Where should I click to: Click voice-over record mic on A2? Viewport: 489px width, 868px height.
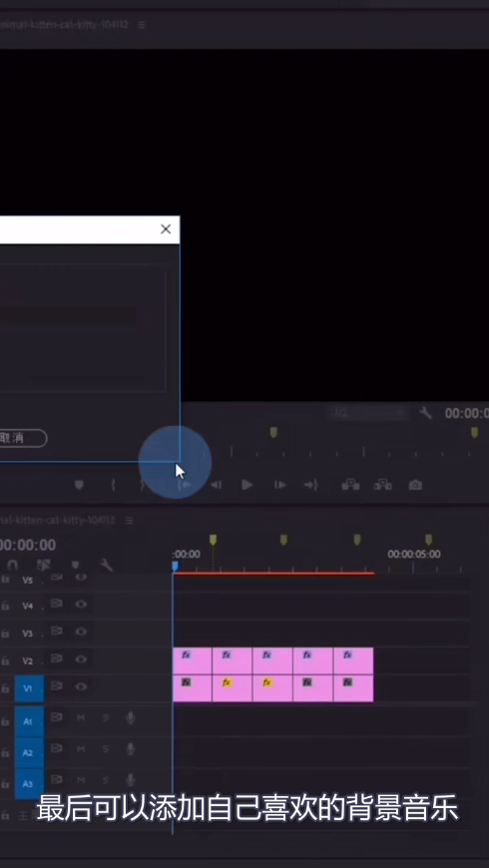click(x=131, y=749)
